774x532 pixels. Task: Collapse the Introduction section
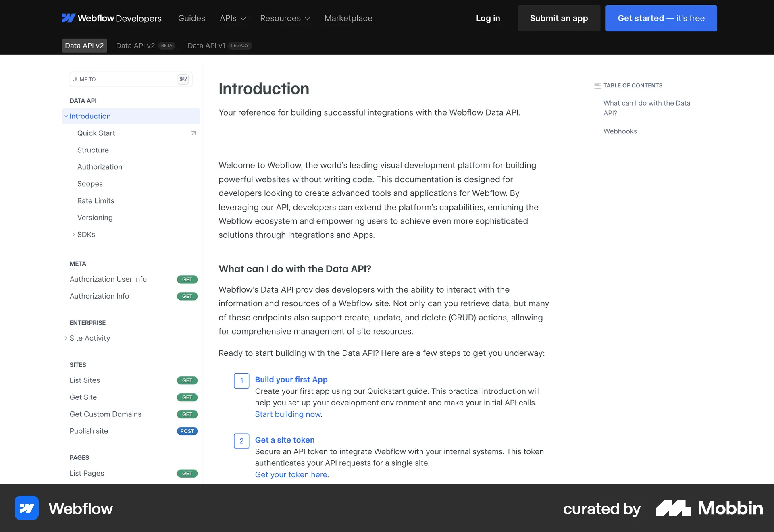coord(66,116)
